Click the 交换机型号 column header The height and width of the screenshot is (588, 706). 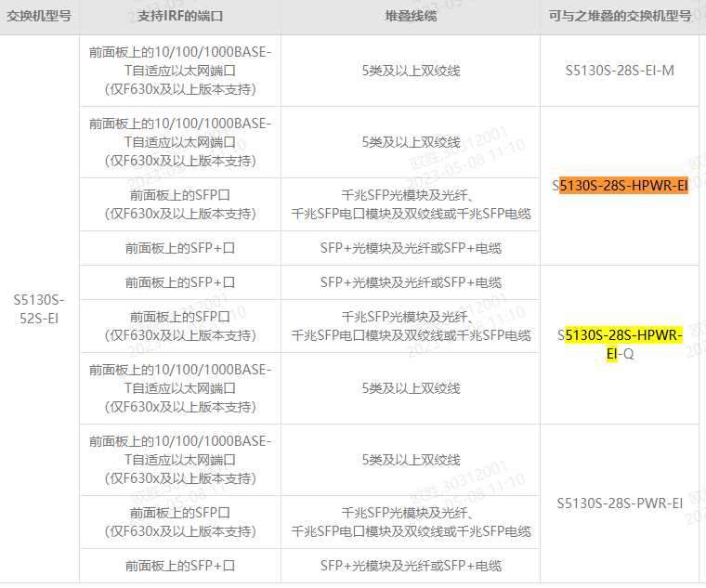[39, 16]
